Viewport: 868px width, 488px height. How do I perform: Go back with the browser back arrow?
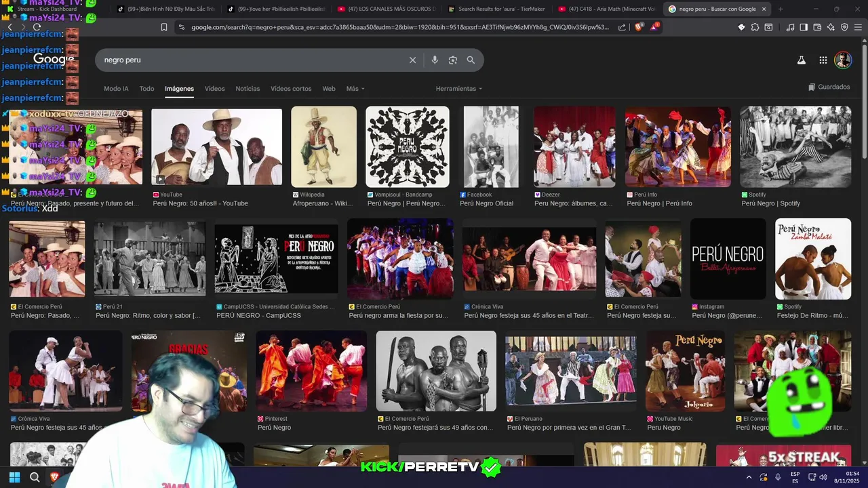(9, 27)
